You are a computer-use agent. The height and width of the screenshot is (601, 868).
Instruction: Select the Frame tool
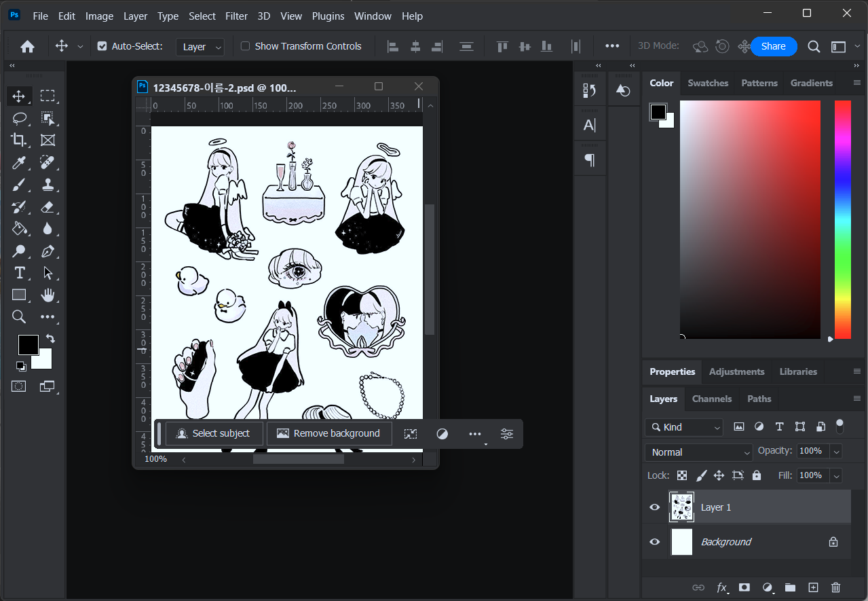pyautogui.click(x=48, y=141)
